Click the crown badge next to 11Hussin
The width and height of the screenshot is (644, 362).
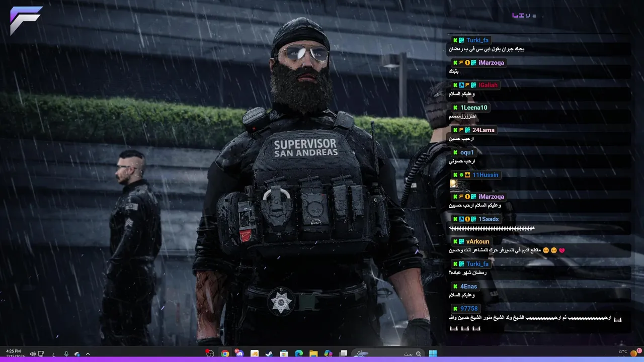coord(467,175)
